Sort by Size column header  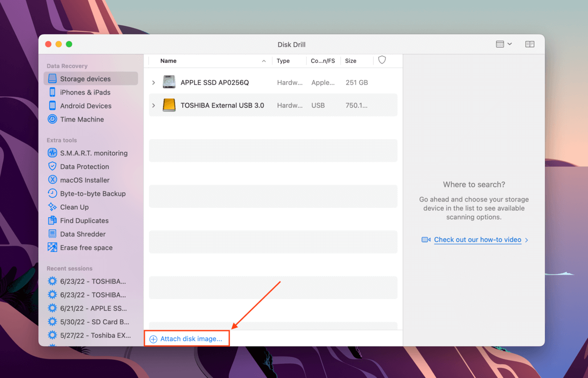tap(351, 61)
